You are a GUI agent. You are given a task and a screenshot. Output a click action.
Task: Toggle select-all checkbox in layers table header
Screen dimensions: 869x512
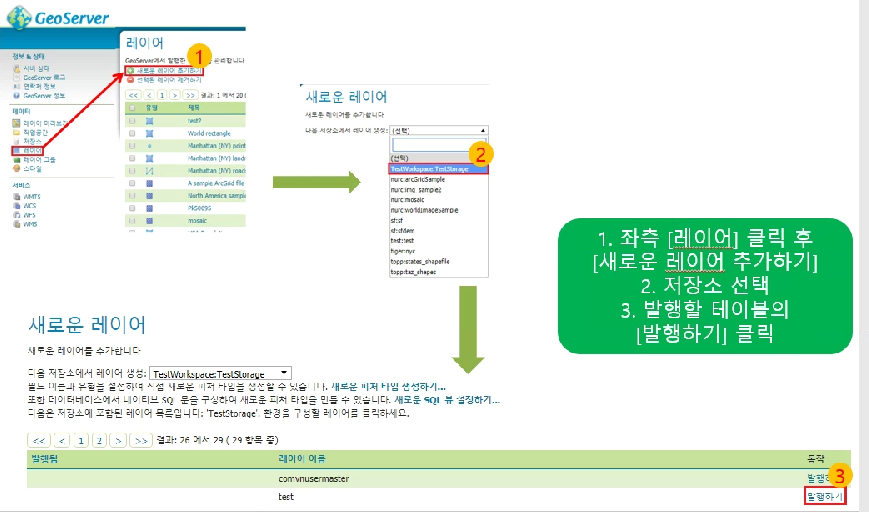132,108
